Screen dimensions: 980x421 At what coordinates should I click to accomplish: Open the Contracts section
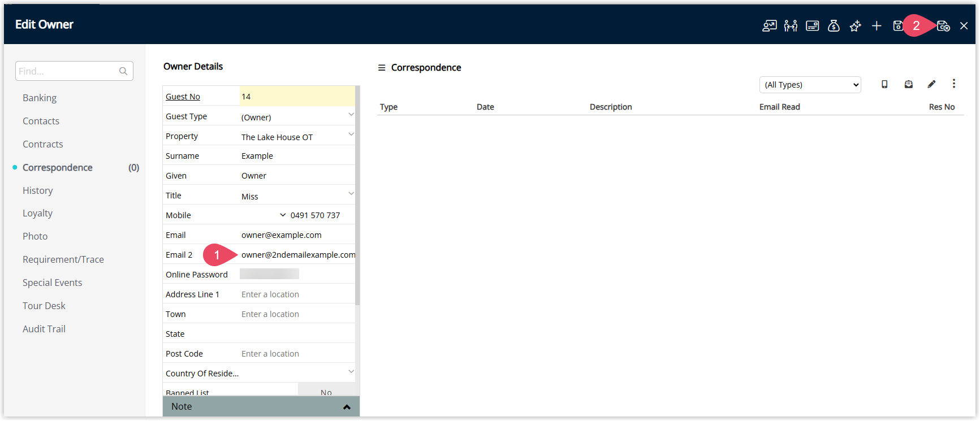[x=43, y=144]
